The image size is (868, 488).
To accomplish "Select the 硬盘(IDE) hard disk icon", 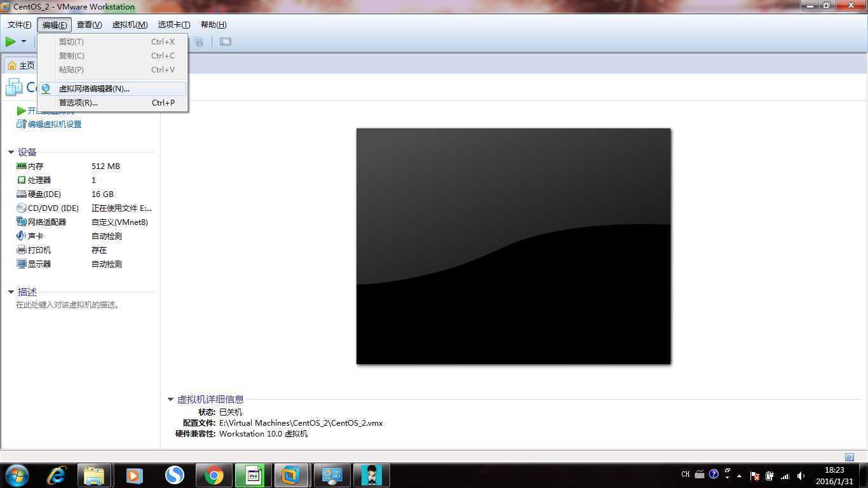I will [22, 194].
